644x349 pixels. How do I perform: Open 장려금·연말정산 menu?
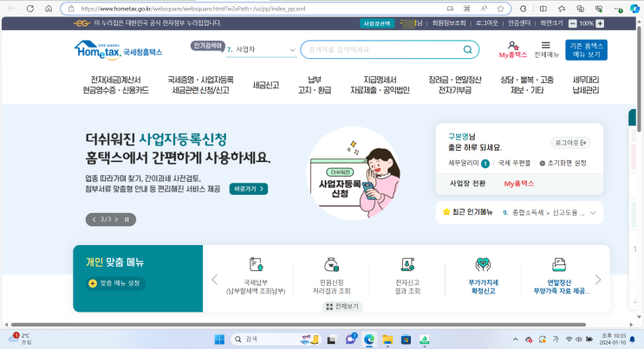[x=455, y=85]
